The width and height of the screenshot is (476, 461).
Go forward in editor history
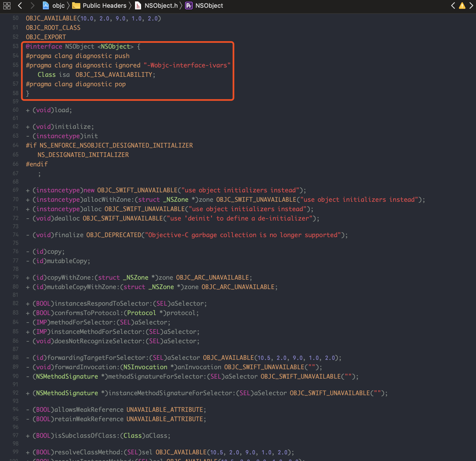[x=32, y=6]
